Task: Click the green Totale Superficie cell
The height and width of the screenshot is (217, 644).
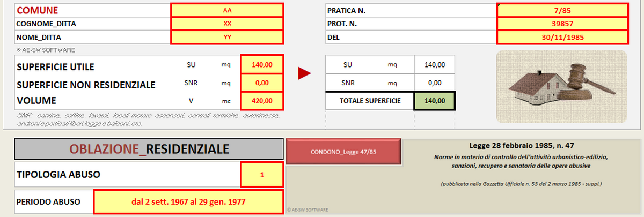Action: tap(434, 101)
